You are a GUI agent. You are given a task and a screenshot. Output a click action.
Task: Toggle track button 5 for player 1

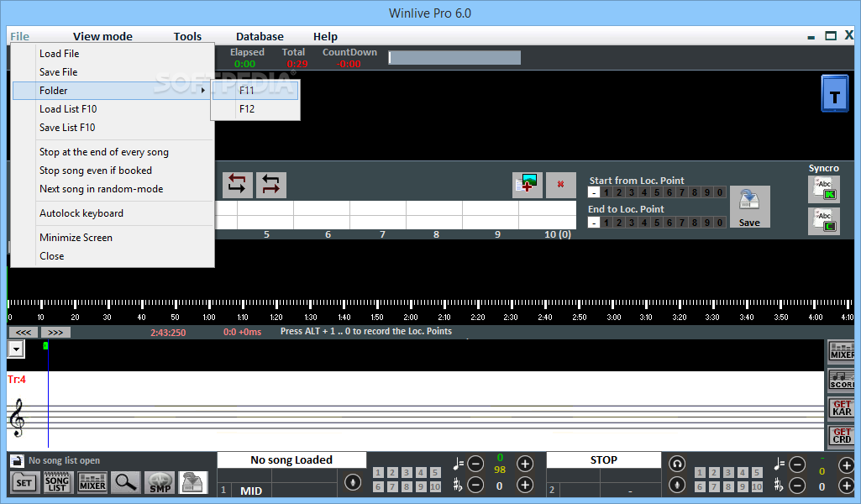[435, 472]
